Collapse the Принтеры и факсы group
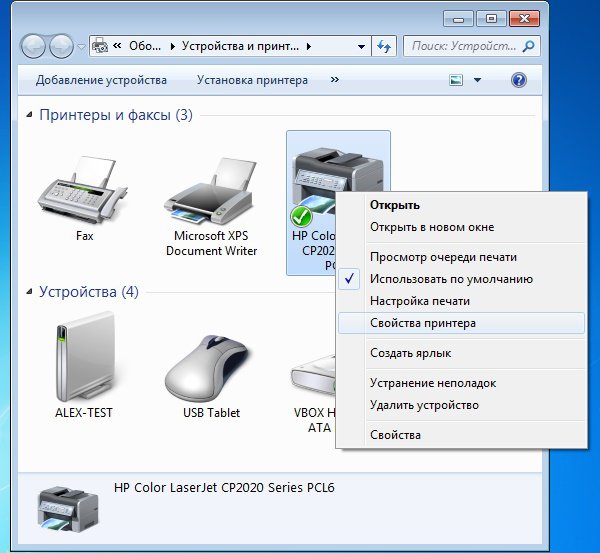The height and width of the screenshot is (553, 600). click(x=29, y=115)
